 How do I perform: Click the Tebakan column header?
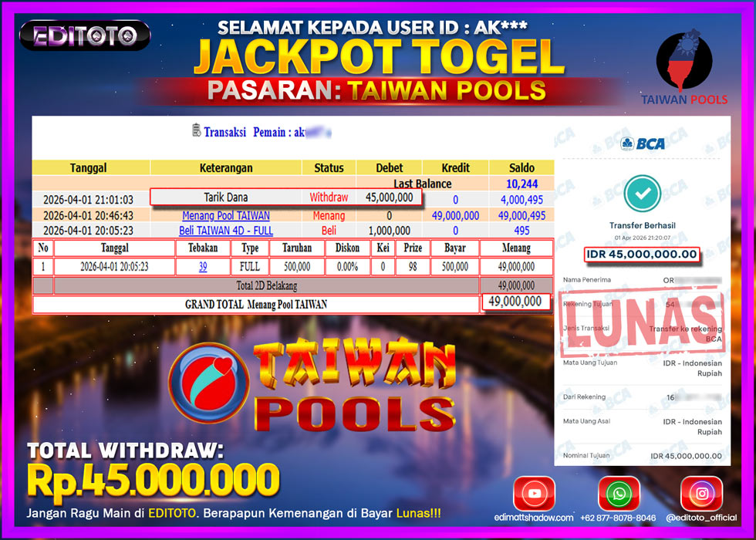coord(203,248)
